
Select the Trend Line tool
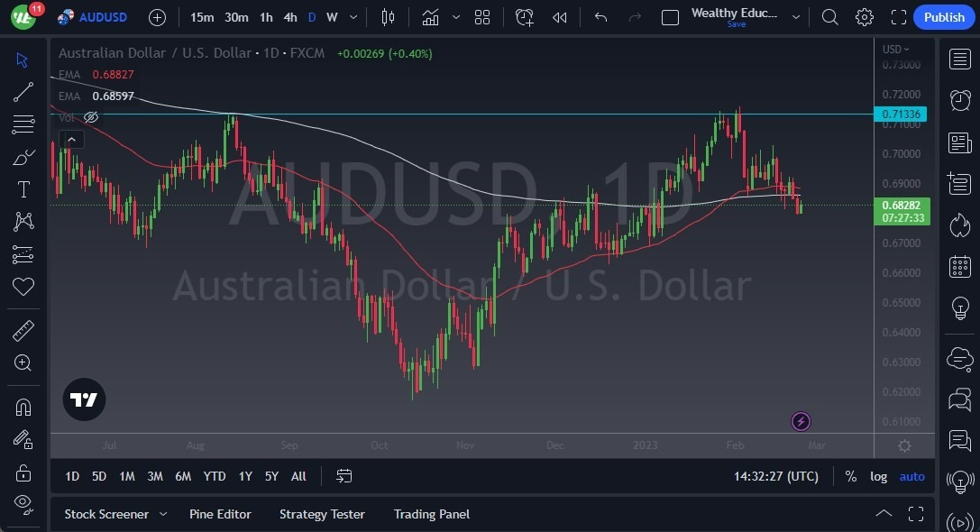pyautogui.click(x=23, y=92)
